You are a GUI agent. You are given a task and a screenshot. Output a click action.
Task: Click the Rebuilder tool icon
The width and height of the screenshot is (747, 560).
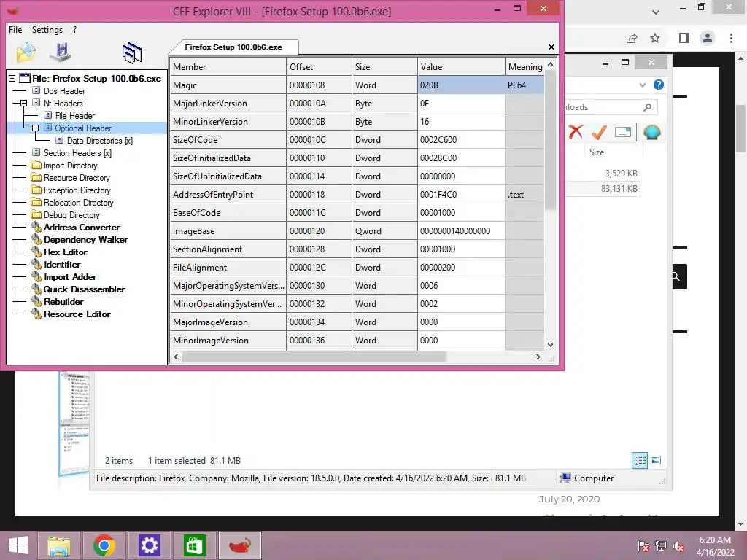pyautogui.click(x=36, y=301)
